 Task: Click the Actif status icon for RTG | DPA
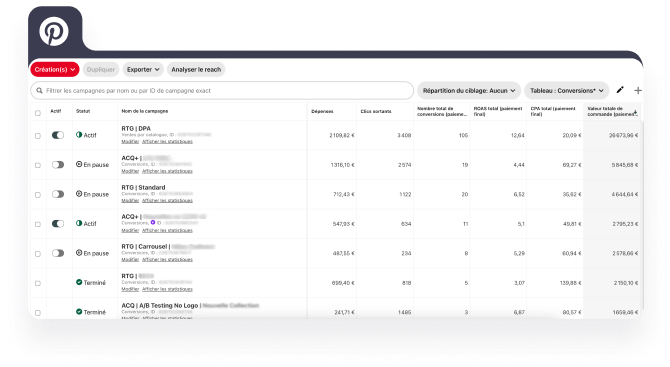pos(79,135)
